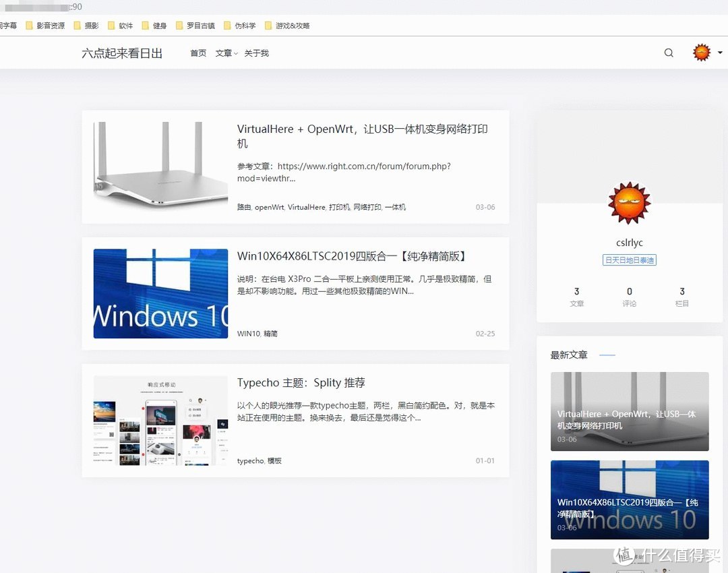The height and width of the screenshot is (573, 728).
Task: Open the 关于我 page
Action: tap(256, 53)
